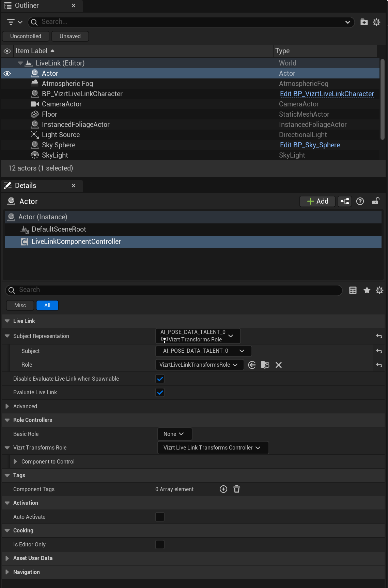
Task: Open the Basic Role None dropdown
Action: [174, 434]
